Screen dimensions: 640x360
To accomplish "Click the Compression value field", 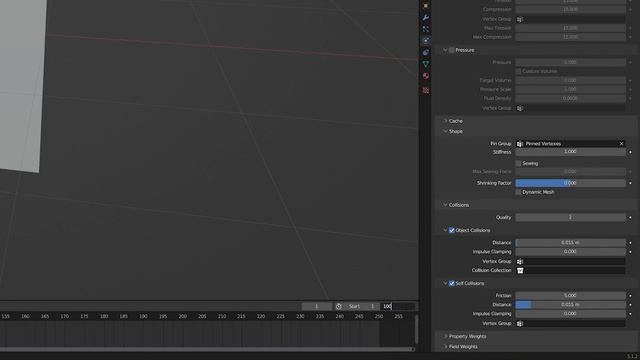I will (x=570, y=9).
